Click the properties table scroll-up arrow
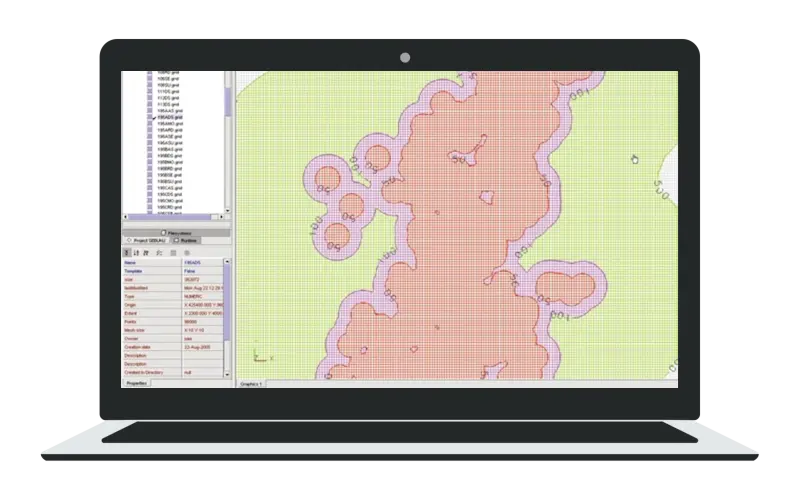 click(227, 262)
